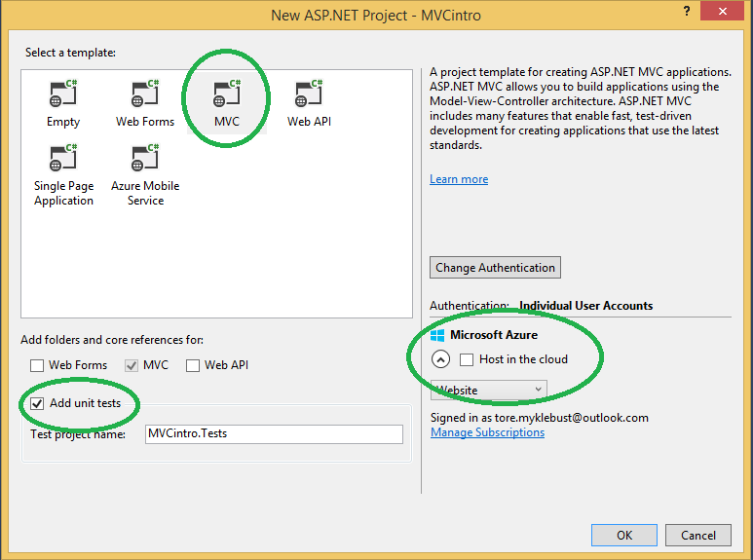Pick the Web API template icon
This screenshot has width=753, height=560.
coord(309,94)
